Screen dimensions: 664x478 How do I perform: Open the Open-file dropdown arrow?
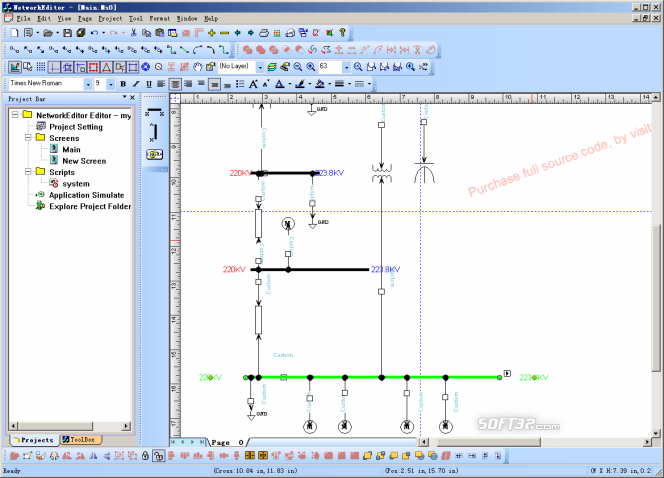(57, 33)
